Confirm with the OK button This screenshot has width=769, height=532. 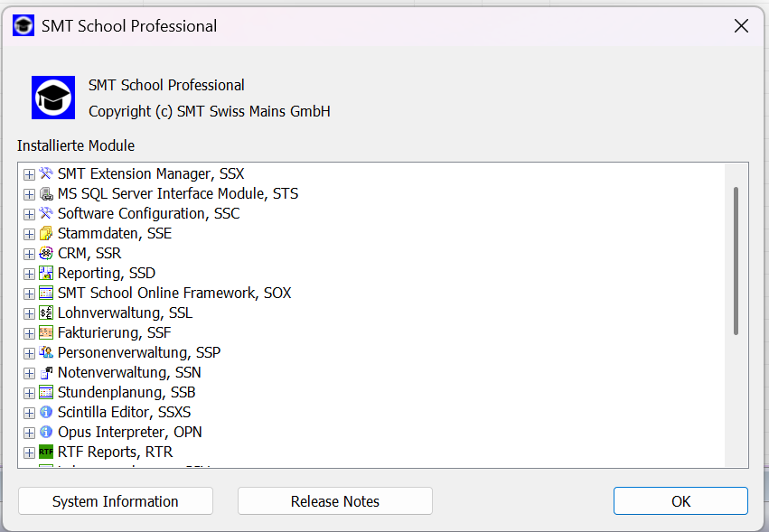(x=680, y=501)
